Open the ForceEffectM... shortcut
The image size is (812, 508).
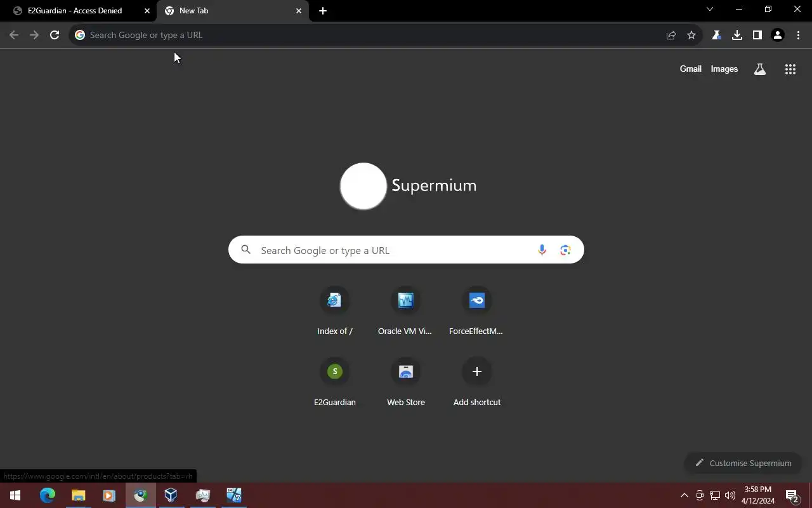[x=477, y=311]
